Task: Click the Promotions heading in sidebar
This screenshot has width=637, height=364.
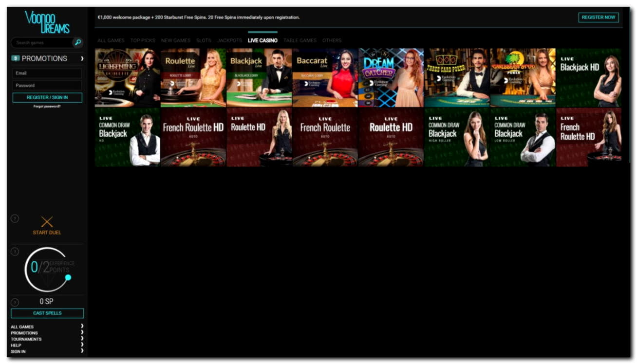Action: [x=44, y=58]
